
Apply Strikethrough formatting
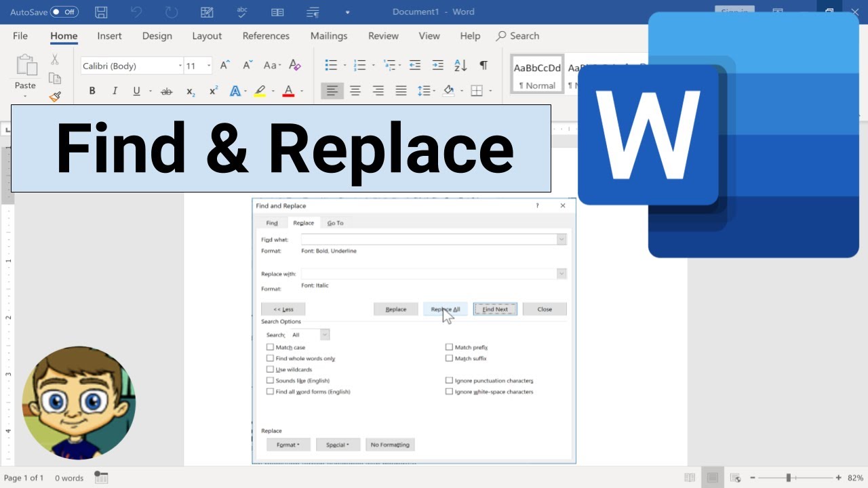166,91
